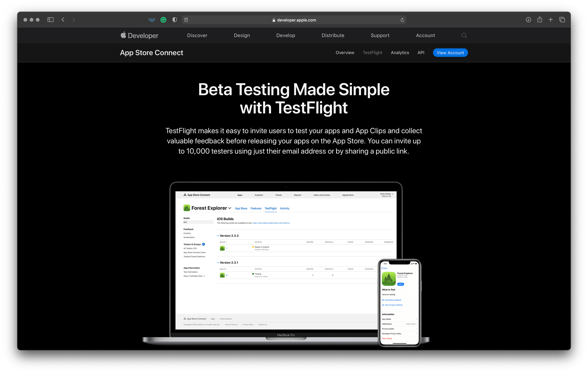Screen dimensions: 588x373
Task: Click the address bar URL field
Action: tap(294, 20)
